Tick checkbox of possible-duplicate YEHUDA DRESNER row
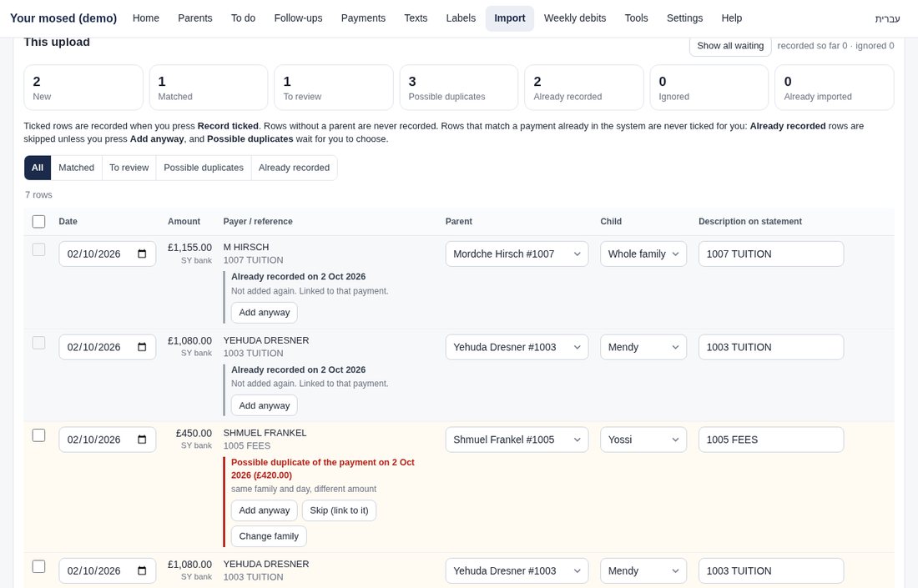918x588 pixels. (38, 566)
